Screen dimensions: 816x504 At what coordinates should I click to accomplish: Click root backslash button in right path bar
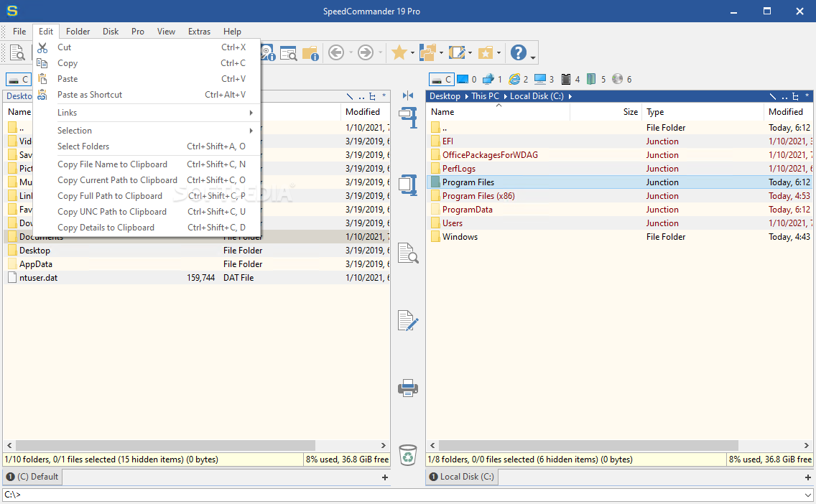click(x=773, y=96)
